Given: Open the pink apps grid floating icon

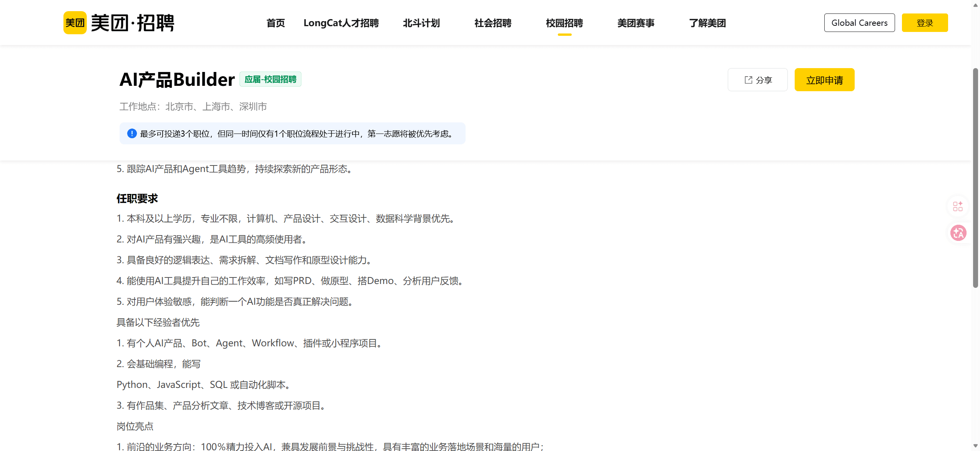Looking at the screenshot, I should point(958,206).
